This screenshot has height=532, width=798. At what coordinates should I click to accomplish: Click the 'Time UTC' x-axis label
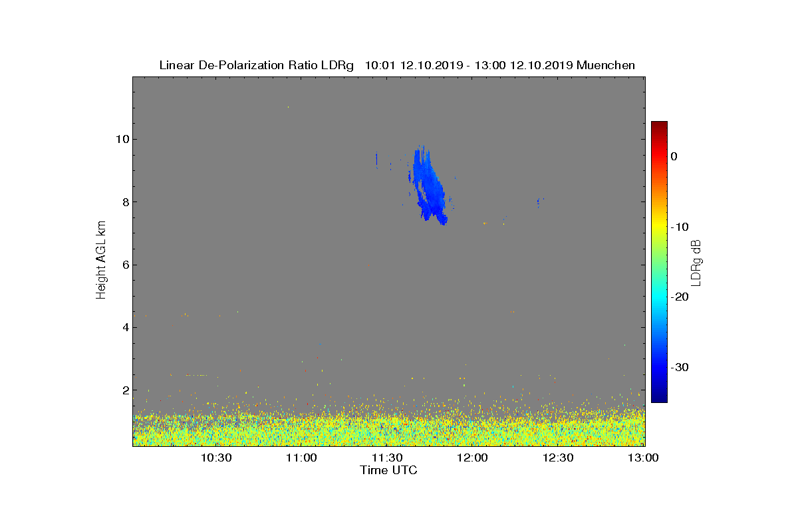pyautogui.click(x=389, y=470)
